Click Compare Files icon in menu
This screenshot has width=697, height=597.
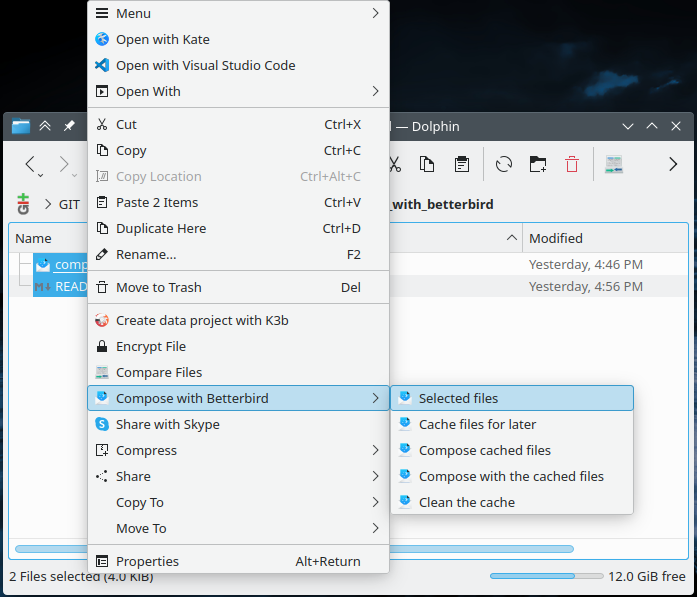(x=102, y=373)
